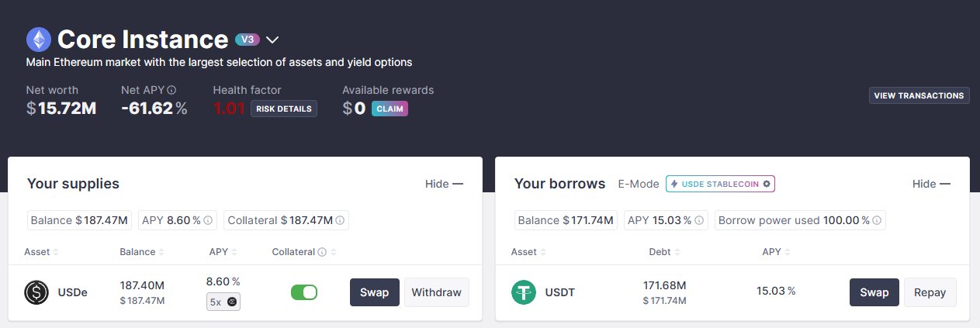Collapse the Your borrows panel
Screen dimensions: 980x328
coord(931,184)
